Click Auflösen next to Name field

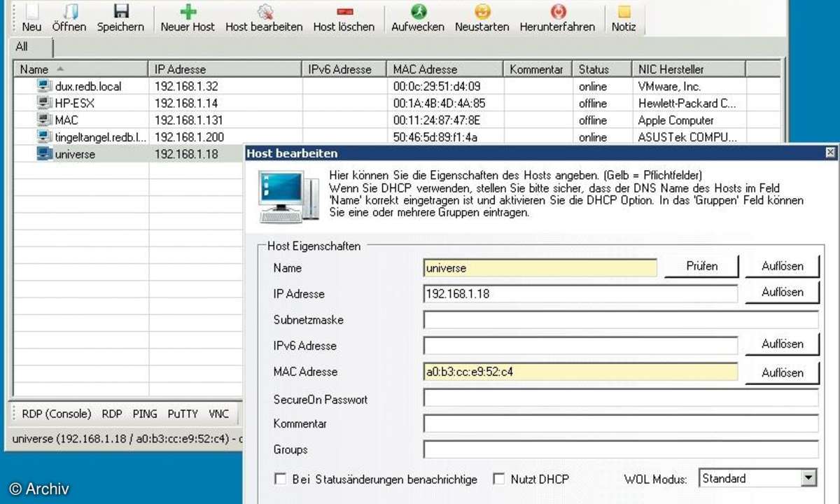tap(782, 266)
